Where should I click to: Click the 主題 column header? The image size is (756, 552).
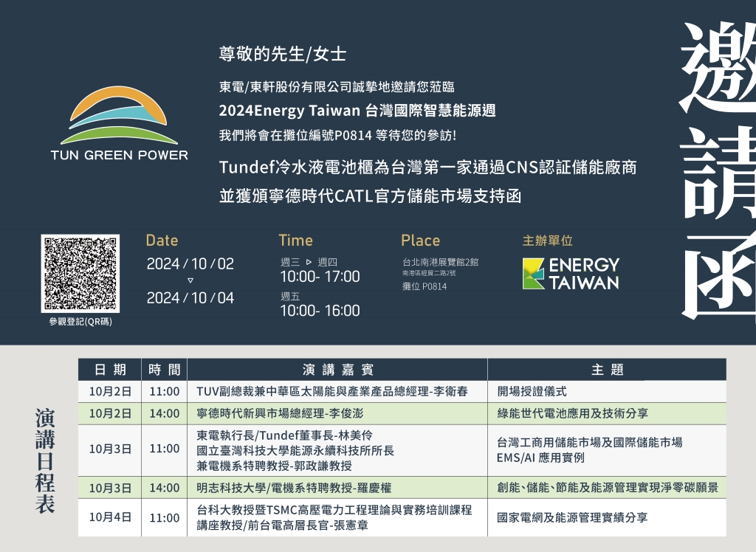(607, 370)
